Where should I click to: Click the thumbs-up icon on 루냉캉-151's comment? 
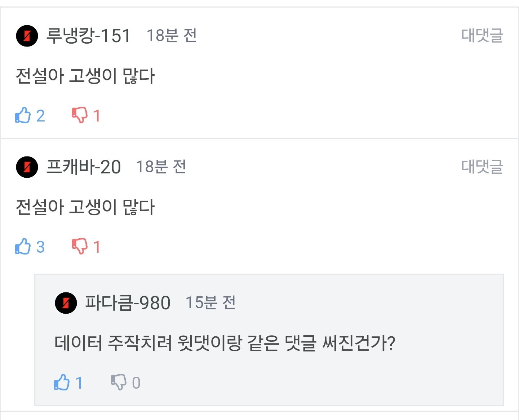pos(23,115)
